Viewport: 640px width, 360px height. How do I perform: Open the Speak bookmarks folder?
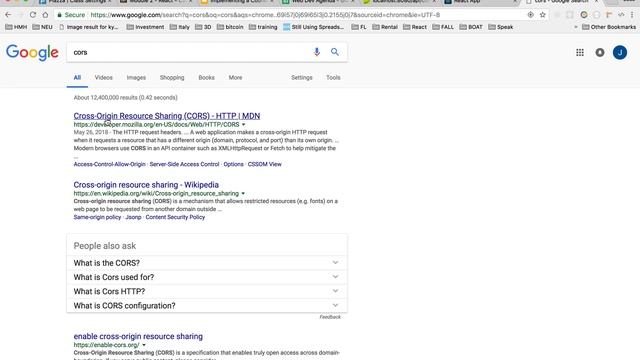[501, 27]
